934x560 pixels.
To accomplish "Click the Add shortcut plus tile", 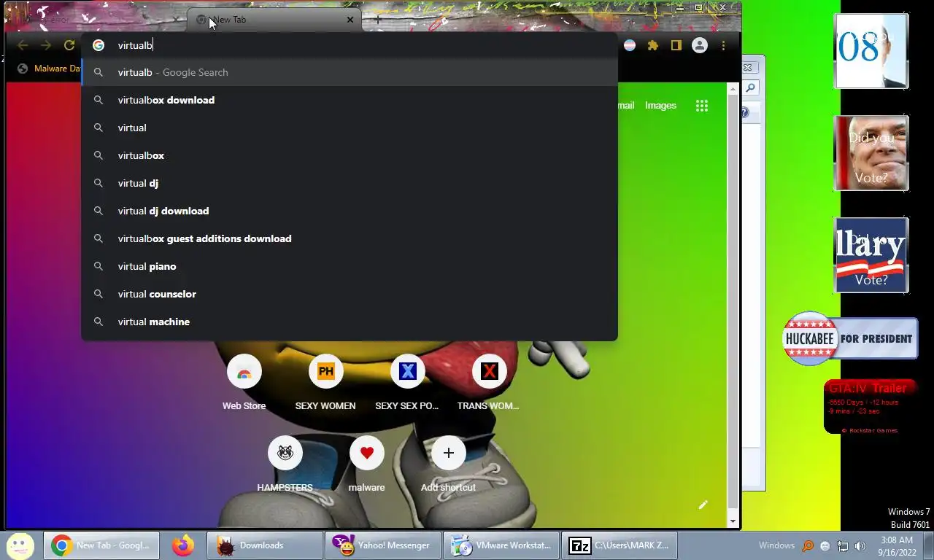I will tap(448, 464).
